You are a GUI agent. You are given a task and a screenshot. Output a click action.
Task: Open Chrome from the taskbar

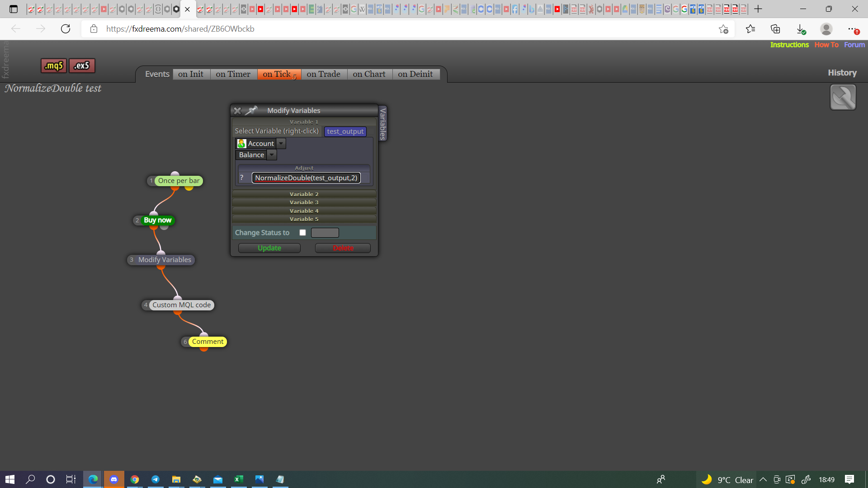135,479
